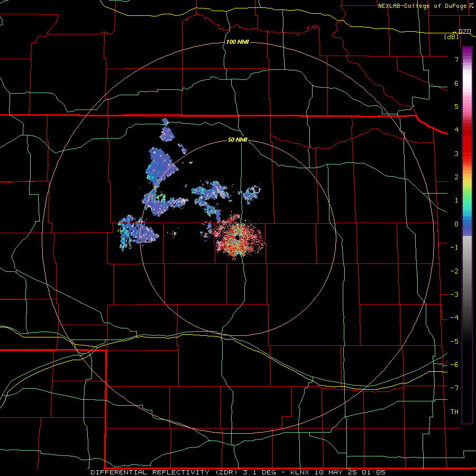The image size is (476, 476).
Task: Click the 4 value on the scale
Action: click(456, 130)
